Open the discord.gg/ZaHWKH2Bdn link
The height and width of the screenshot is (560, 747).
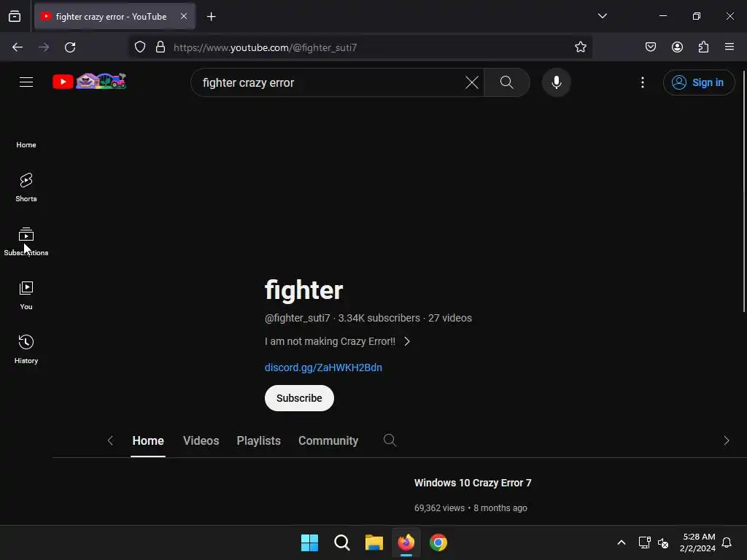click(323, 367)
